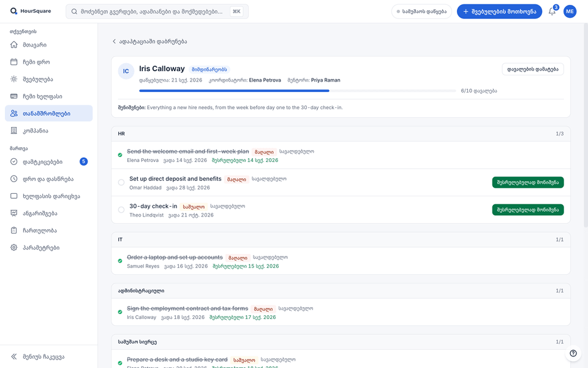Uncheck 'Send the welcome email' task
Image resolution: width=588 pixels, height=368 pixels.
pyautogui.click(x=120, y=155)
